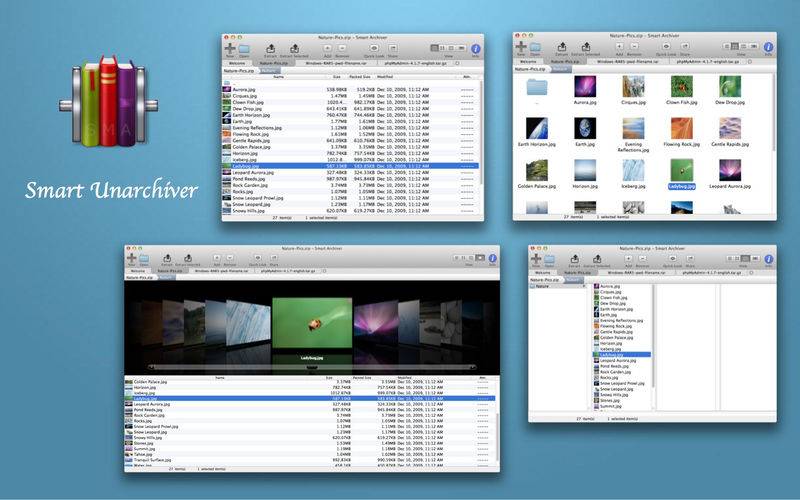Expand the Nature folder arrow in column view

585,286
